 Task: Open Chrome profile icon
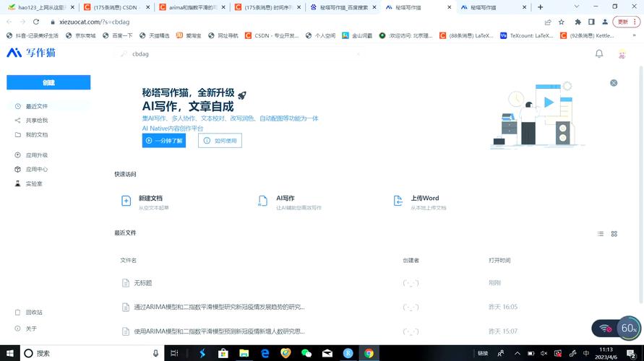(605, 22)
